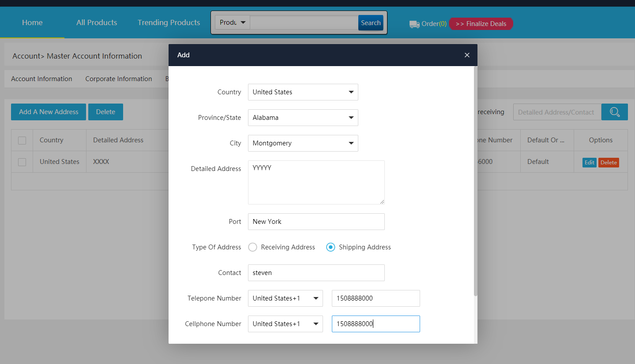Open Trending Products menu
This screenshot has width=635, height=364.
pyautogui.click(x=169, y=22)
